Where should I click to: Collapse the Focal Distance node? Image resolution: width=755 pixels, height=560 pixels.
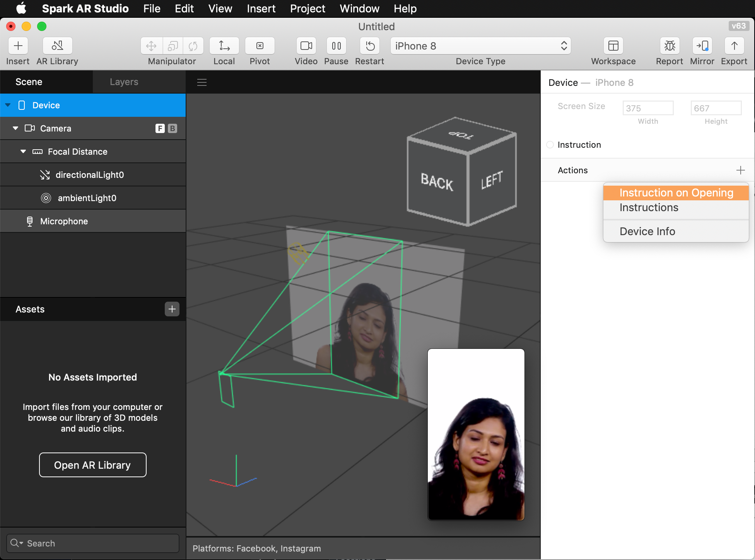[23, 151]
